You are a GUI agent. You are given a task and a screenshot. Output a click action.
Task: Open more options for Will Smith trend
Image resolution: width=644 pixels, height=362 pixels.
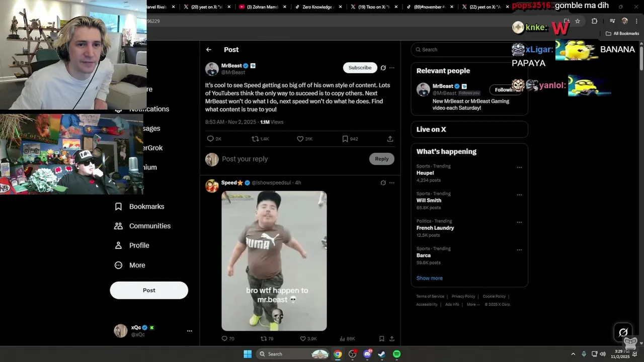pyautogui.click(x=519, y=195)
